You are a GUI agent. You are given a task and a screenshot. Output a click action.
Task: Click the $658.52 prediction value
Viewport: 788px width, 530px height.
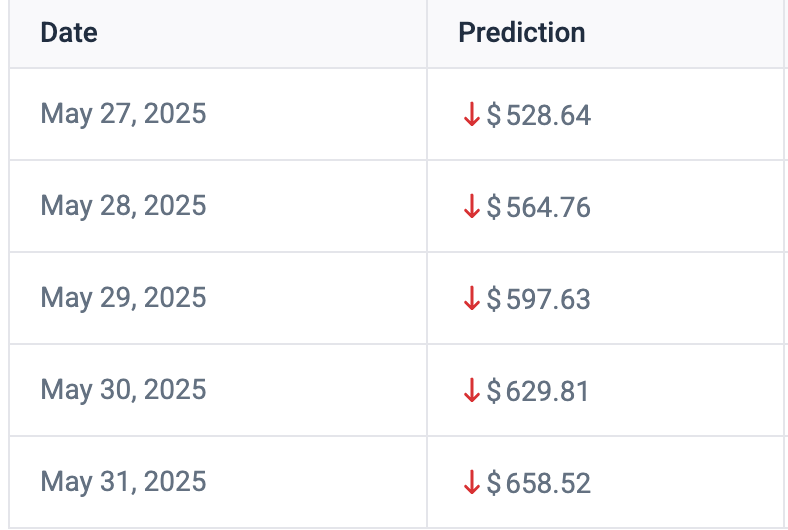(x=538, y=483)
